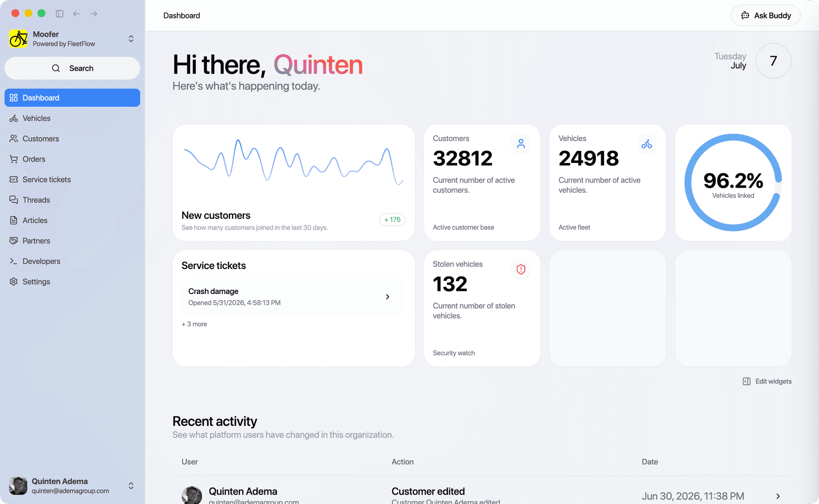Open the Dashboard menu item
819x504 pixels.
[x=72, y=98]
